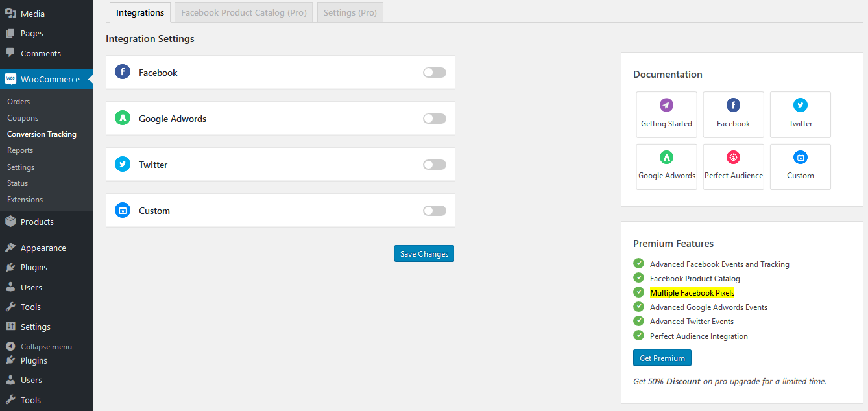Open the Settings (Pro) tab

coord(350,12)
